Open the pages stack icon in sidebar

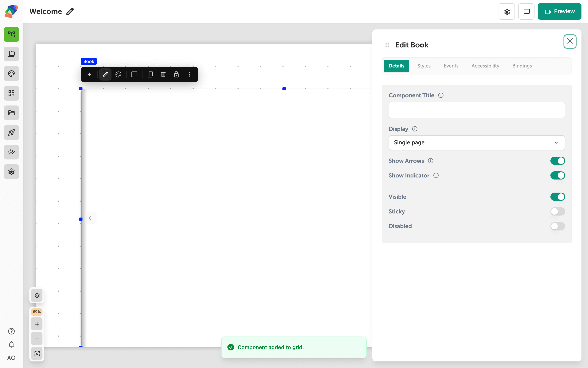click(11, 54)
